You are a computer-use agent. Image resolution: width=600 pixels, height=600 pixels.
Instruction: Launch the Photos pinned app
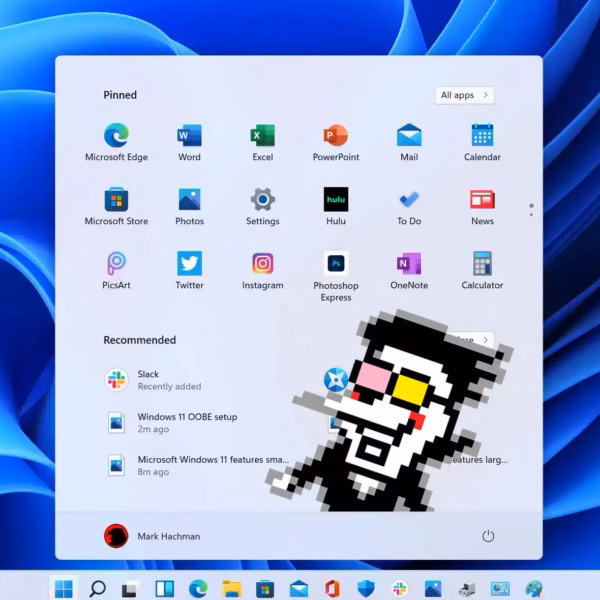(189, 206)
